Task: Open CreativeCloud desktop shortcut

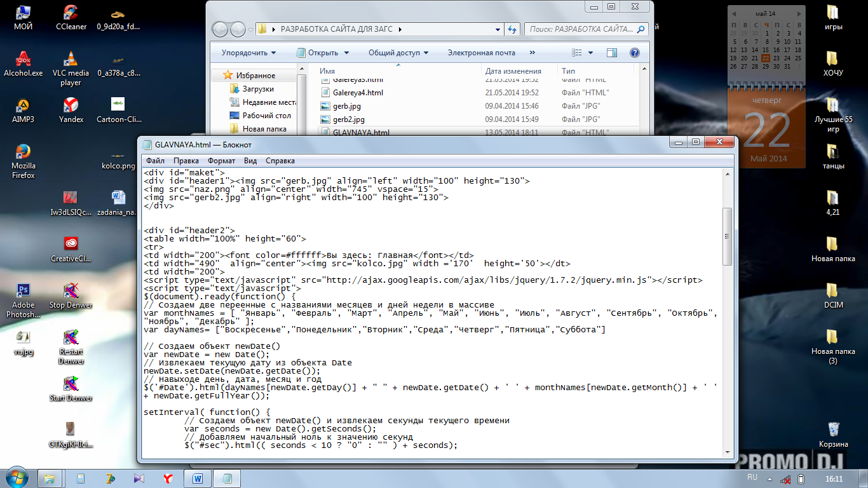Action: pos(71,250)
